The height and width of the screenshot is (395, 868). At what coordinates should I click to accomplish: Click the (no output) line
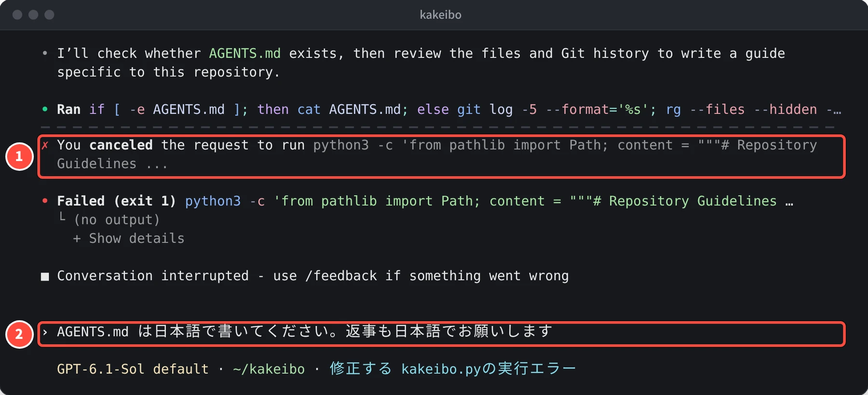[117, 220]
